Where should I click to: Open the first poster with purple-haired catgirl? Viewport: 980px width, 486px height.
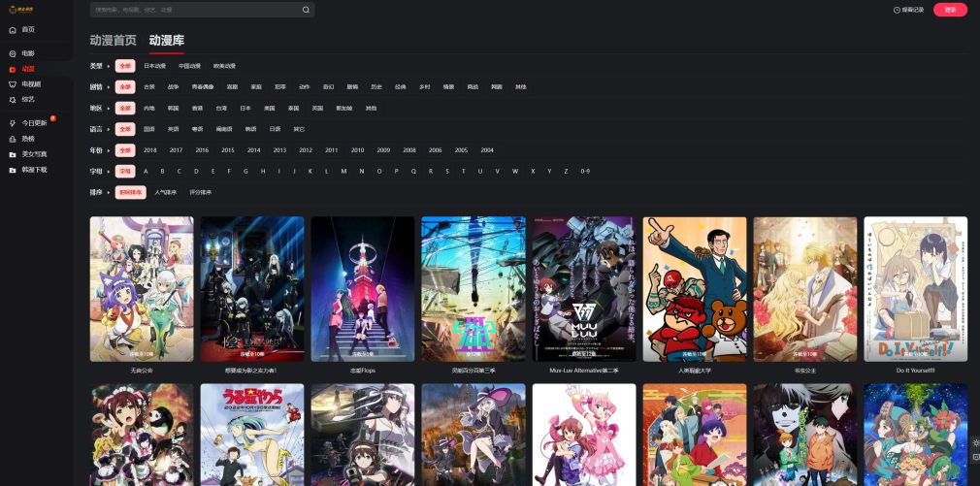[142, 289]
